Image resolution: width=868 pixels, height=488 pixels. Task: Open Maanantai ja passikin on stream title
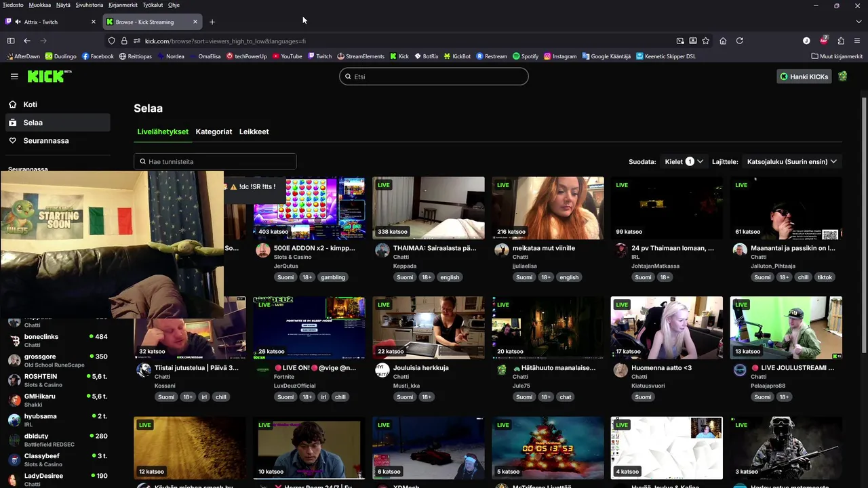793,248
